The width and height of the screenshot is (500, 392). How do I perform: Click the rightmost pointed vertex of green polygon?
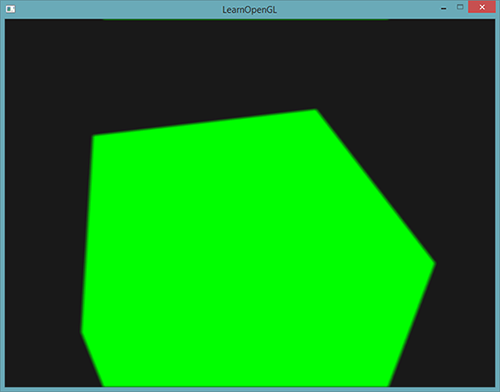pos(434,263)
